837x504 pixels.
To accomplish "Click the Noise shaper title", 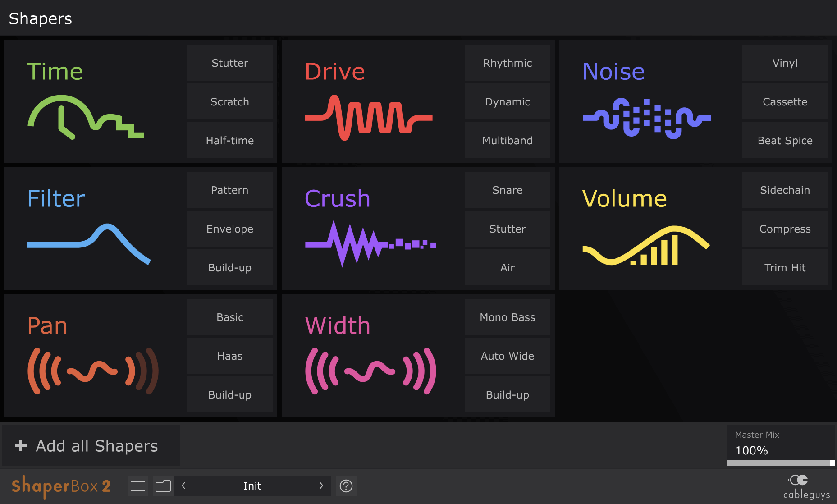I will pyautogui.click(x=613, y=71).
